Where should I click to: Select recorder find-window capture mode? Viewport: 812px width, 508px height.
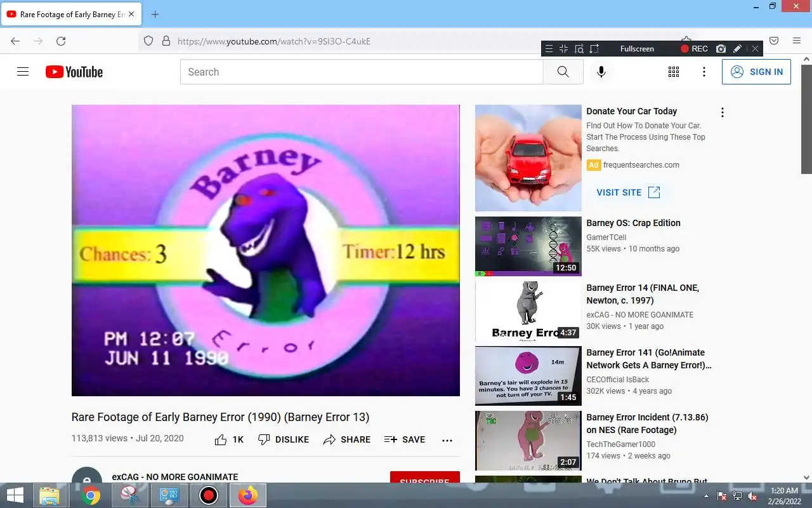(x=579, y=48)
